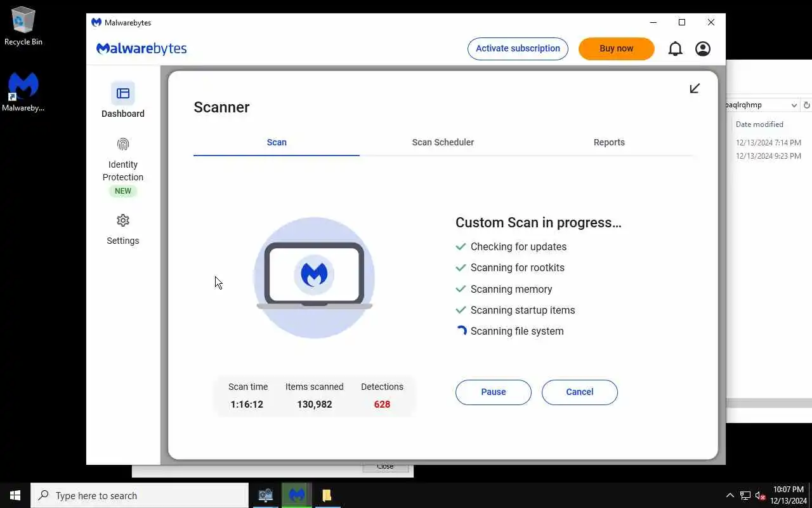Click the taskbar search box
Screen dimensions: 812x508
tap(140, 495)
